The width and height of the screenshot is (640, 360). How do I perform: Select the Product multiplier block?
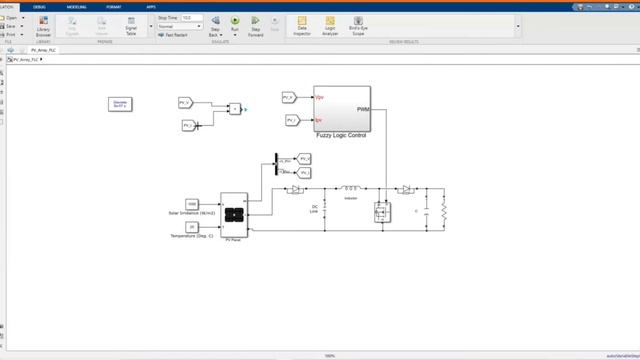pos(235,109)
